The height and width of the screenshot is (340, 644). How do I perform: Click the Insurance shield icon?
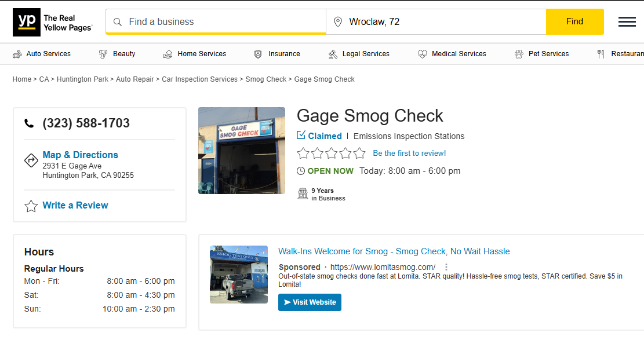[x=258, y=54]
